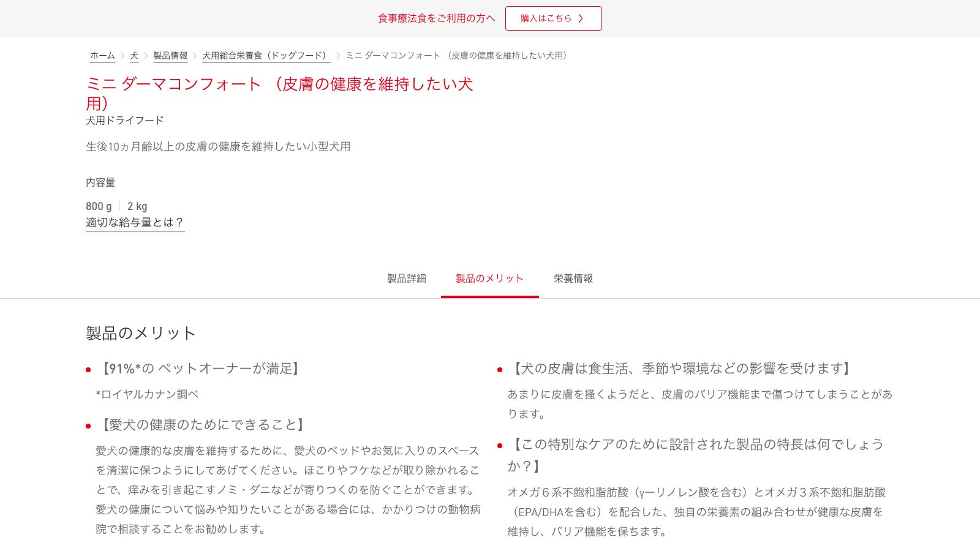Click the *ロイヤルカナン調べ footnote text

(x=147, y=394)
